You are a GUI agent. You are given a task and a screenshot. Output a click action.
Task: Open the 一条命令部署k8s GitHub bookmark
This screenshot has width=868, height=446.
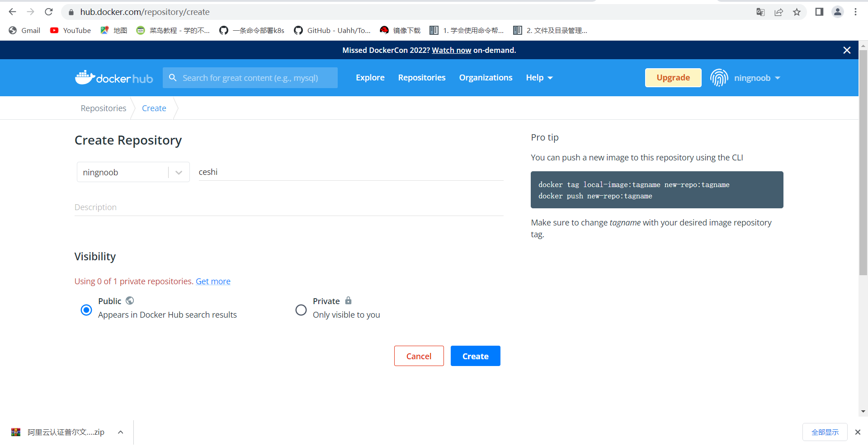tap(252, 30)
